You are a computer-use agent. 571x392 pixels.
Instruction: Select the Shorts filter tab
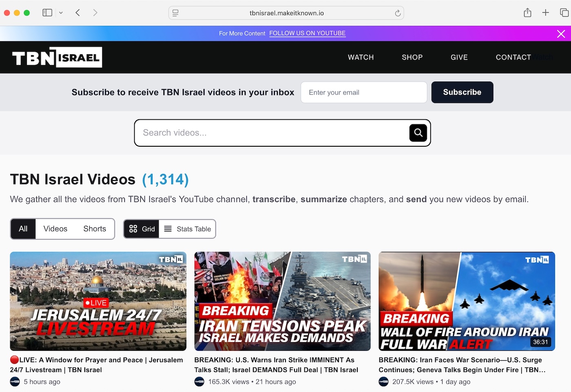click(95, 229)
